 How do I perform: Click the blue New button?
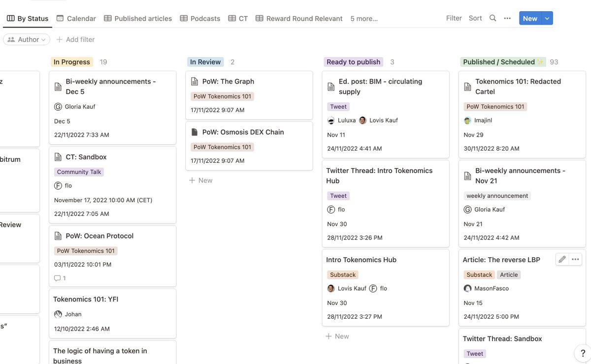(530, 18)
